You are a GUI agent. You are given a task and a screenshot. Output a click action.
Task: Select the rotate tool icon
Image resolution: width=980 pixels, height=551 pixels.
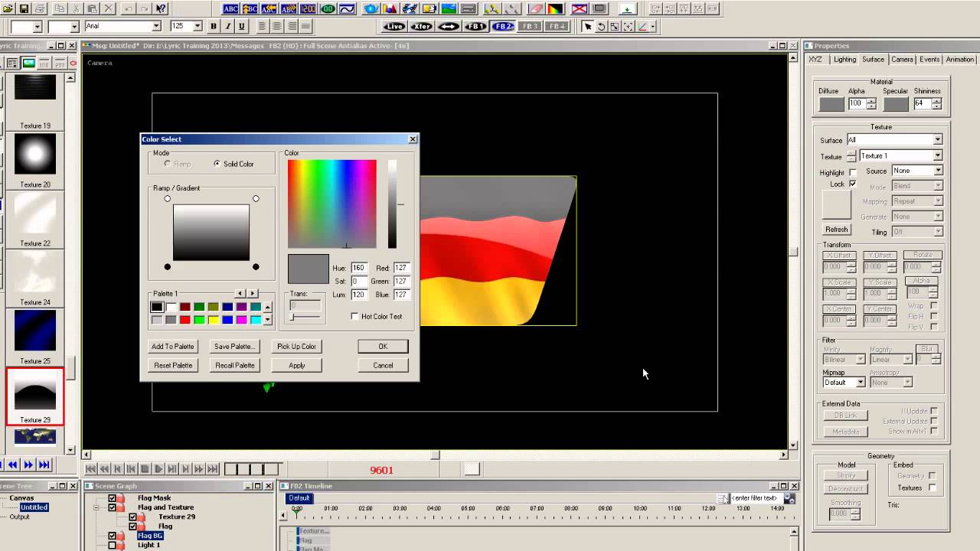(x=601, y=26)
